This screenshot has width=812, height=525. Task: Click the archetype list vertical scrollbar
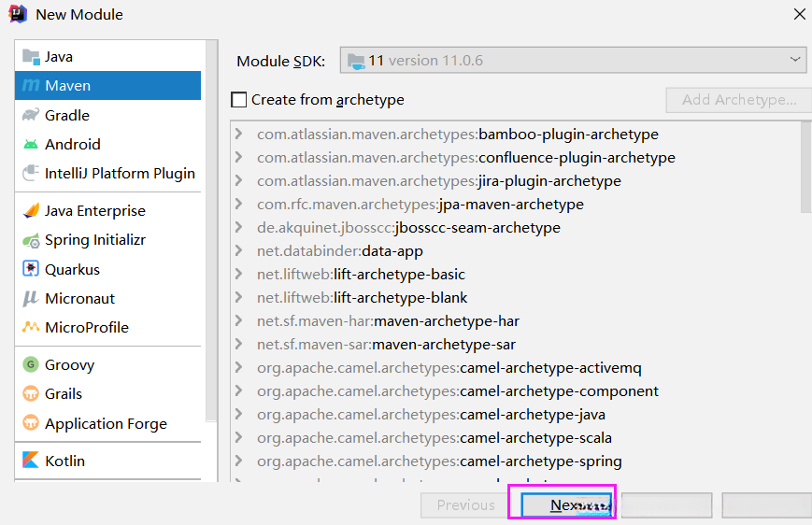click(805, 166)
